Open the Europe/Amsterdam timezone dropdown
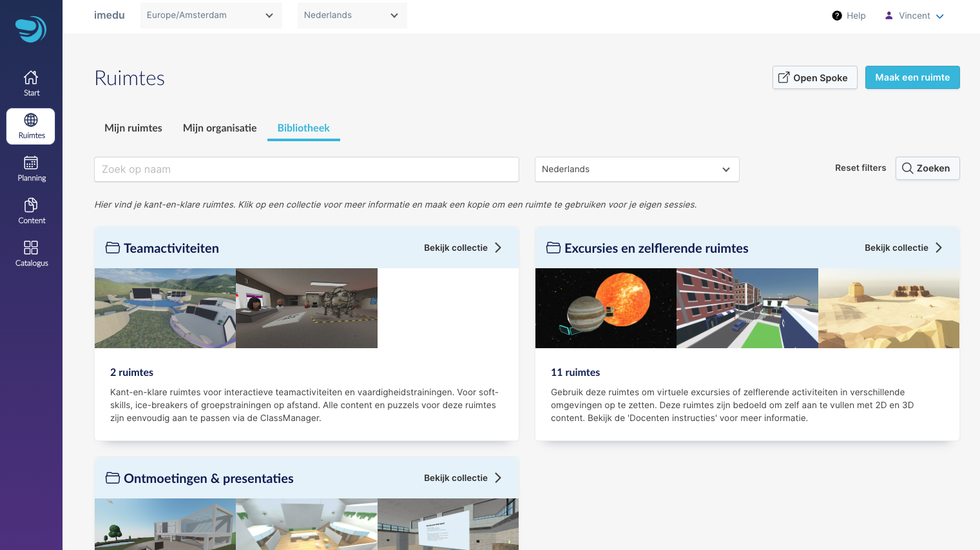 click(211, 15)
